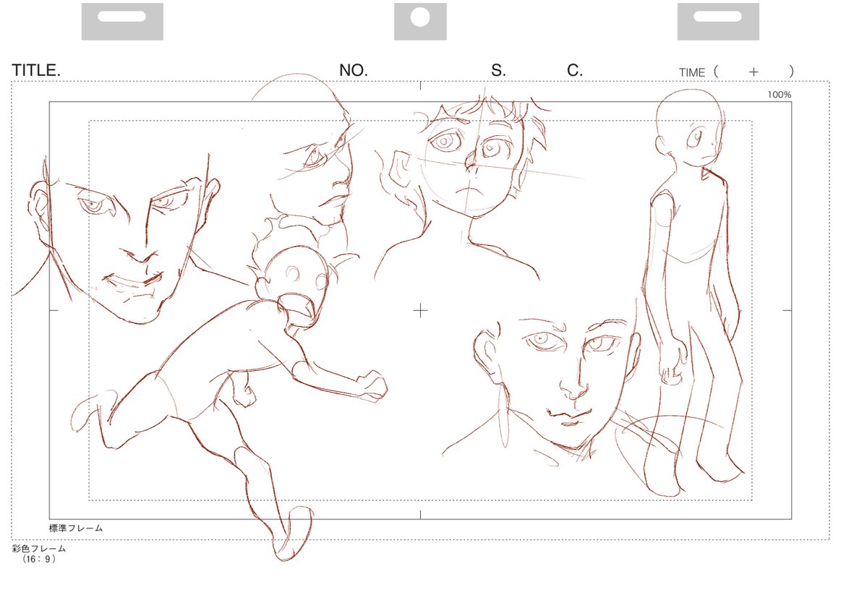This screenshot has height=616, width=867.
Task: Click the 彩色フレーム label
Action: pyautogui.click(x=39, y=549)
